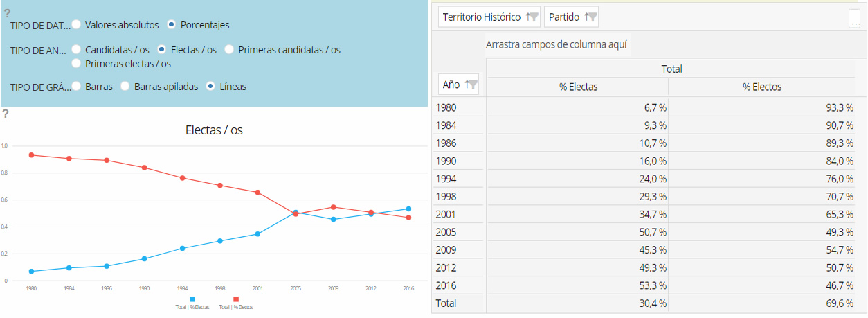Image resolution: width=868 pixels, height=318 pixels.
Task: Click the % Electos column header
Action: coord(761,87)
